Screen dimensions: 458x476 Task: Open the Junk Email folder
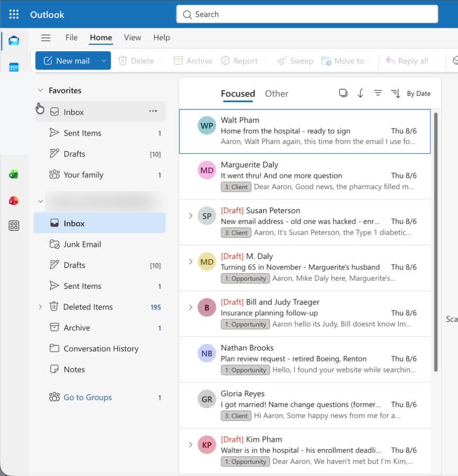100,245
